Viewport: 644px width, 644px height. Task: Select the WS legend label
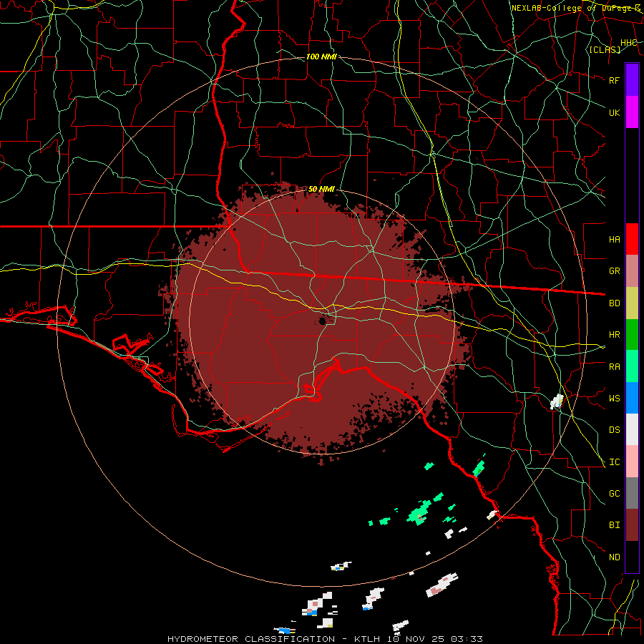pyautogui.click(x=614, y=398)
